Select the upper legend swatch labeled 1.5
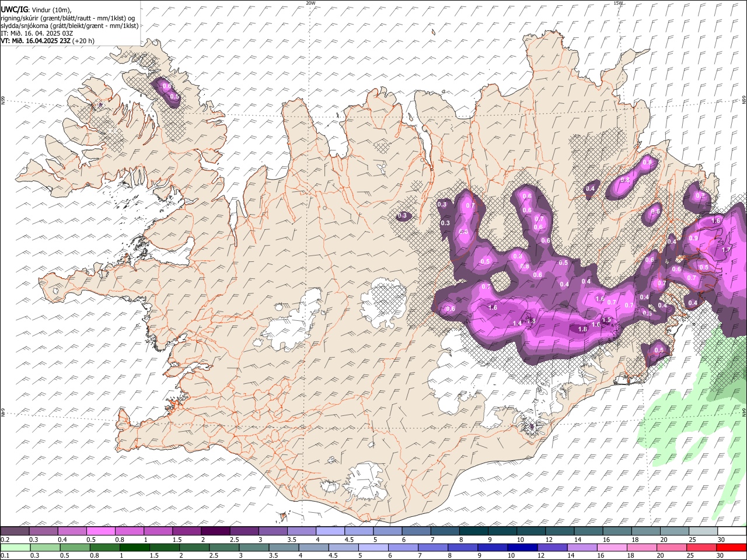This screenshot has height=560, width=747. [186, 531]
